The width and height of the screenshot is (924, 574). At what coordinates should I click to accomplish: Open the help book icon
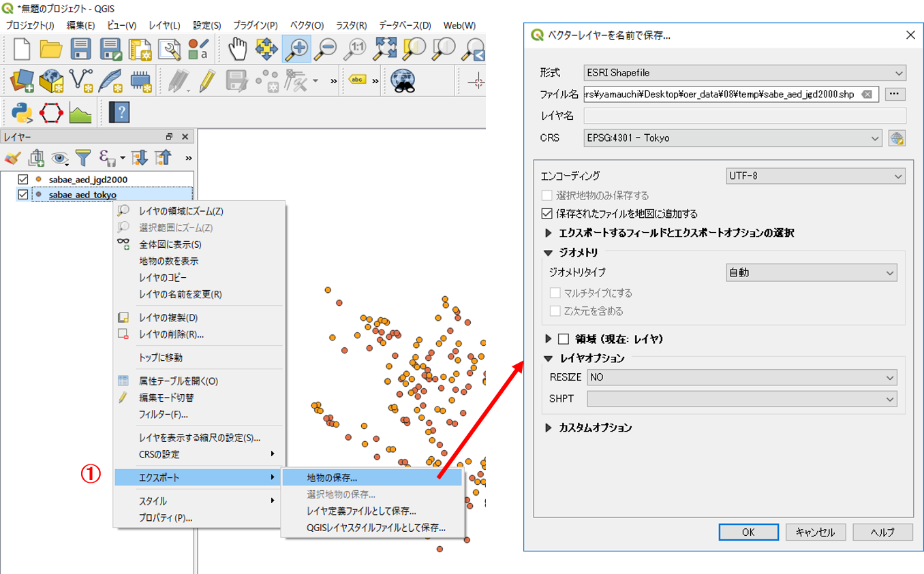[119, 112]
